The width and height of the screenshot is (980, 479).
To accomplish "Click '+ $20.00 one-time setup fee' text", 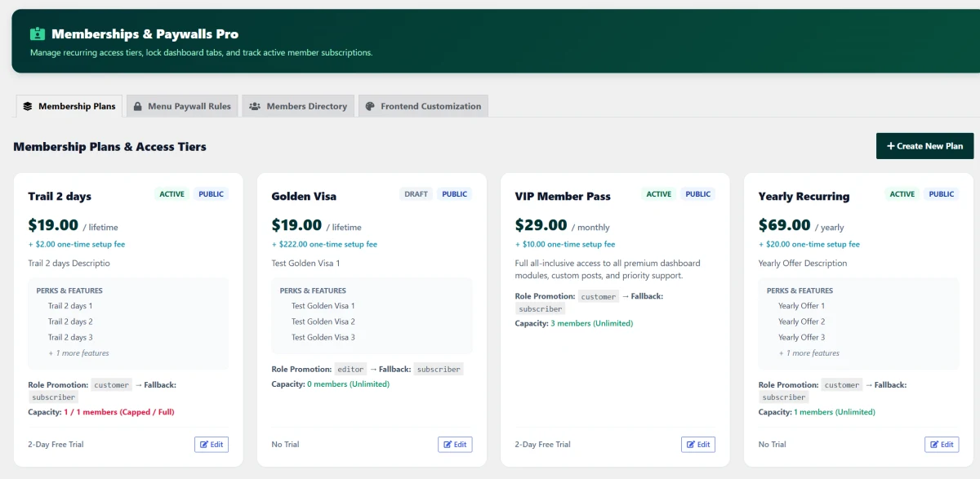I will pos(808,244).
